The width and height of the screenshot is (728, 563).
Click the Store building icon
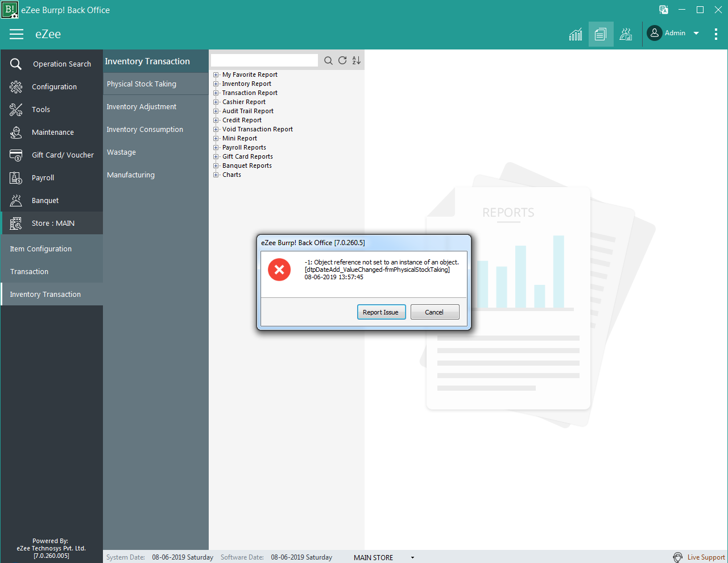(16, 223)
